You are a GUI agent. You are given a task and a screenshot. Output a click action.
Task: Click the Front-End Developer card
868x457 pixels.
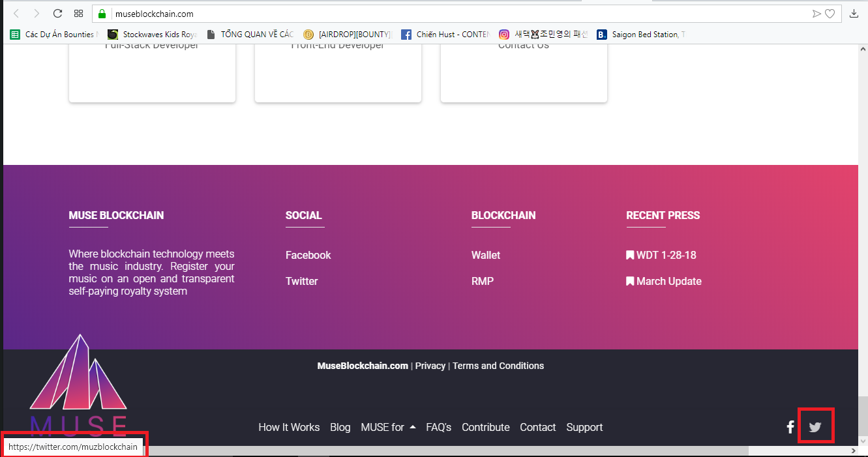[338, 73]
